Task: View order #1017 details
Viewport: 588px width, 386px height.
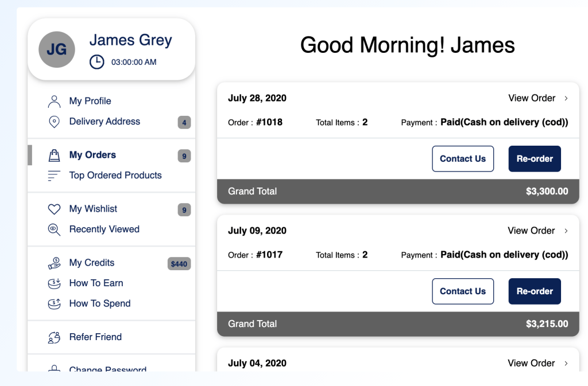Action: [x=531, y=231]
